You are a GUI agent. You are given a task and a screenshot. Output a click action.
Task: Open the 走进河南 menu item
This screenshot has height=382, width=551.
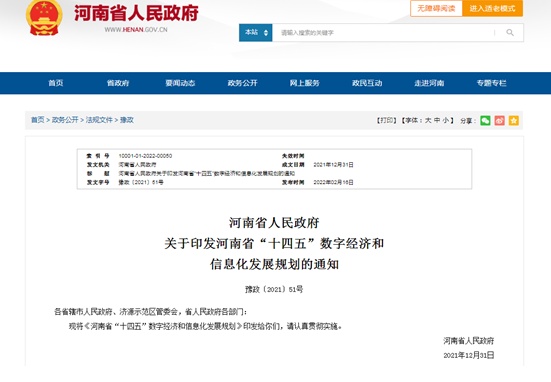coord(429,83)
